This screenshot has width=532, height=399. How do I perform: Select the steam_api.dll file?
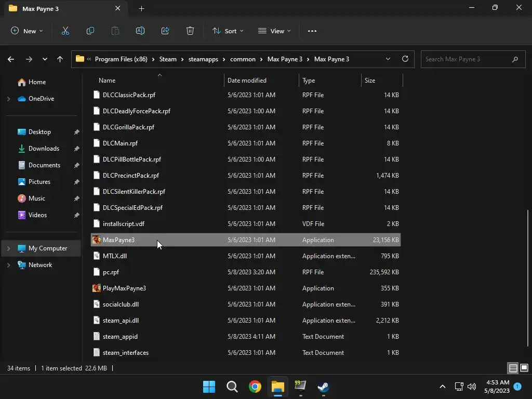coord(246,320)
